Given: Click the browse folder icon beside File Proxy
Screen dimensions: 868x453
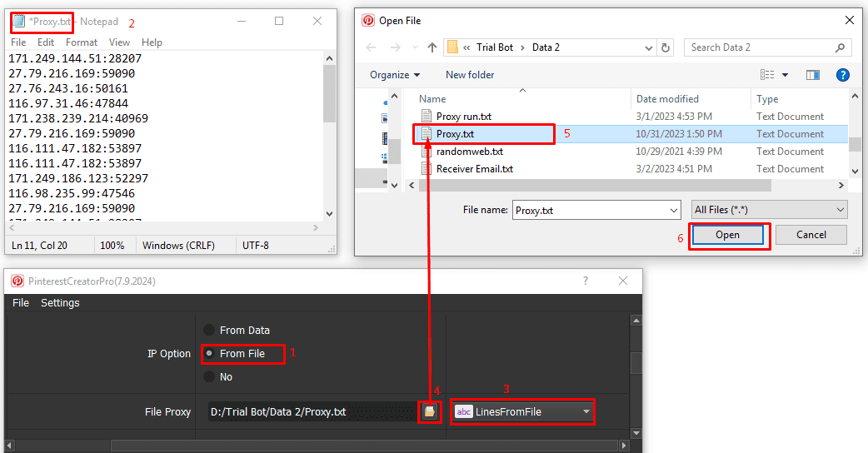Looking at the screenshot, I should click(x=430, y=411).
